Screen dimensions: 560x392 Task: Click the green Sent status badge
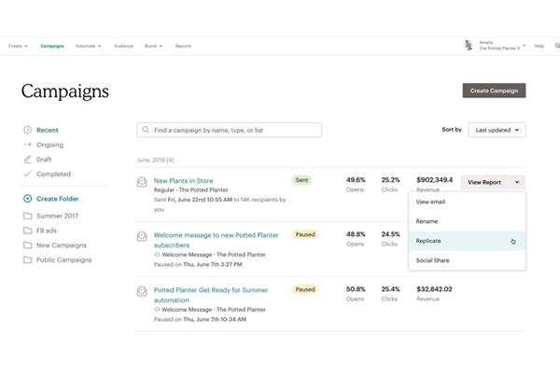[x=301, y=180]
